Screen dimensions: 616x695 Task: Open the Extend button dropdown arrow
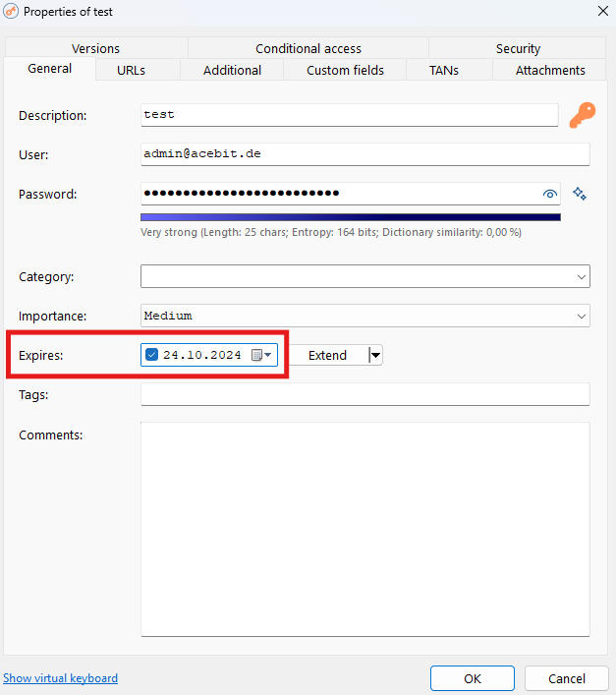click(x=375, y=355)
